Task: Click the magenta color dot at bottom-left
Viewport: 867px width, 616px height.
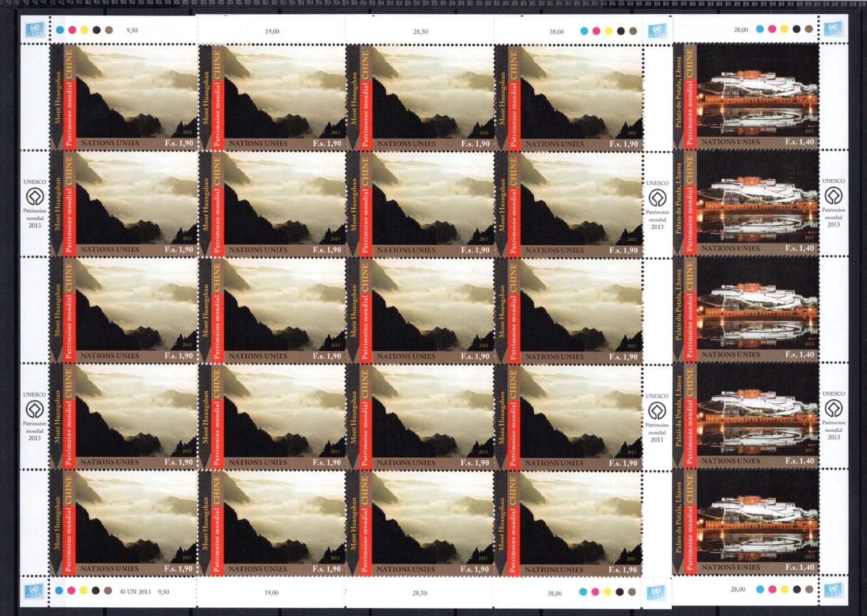Action: pos(71,591)
